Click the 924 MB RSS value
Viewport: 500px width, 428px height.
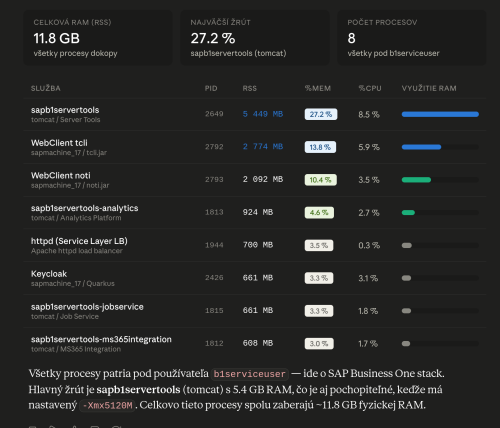click(258, 212)
